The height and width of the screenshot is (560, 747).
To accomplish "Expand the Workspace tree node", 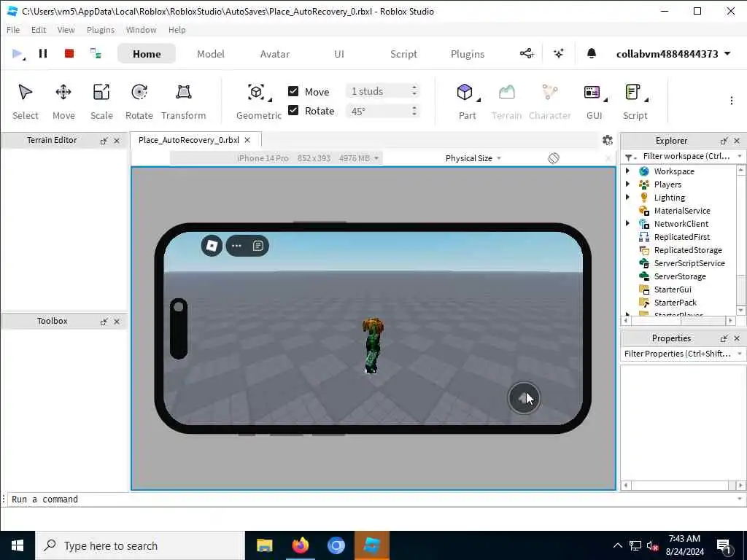I will point(627,171).
